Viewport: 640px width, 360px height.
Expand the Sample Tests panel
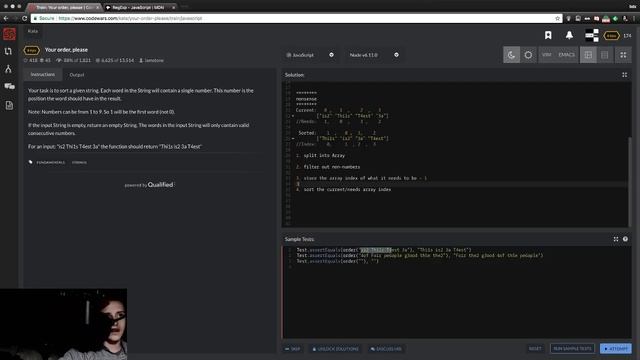click(616, 239)
